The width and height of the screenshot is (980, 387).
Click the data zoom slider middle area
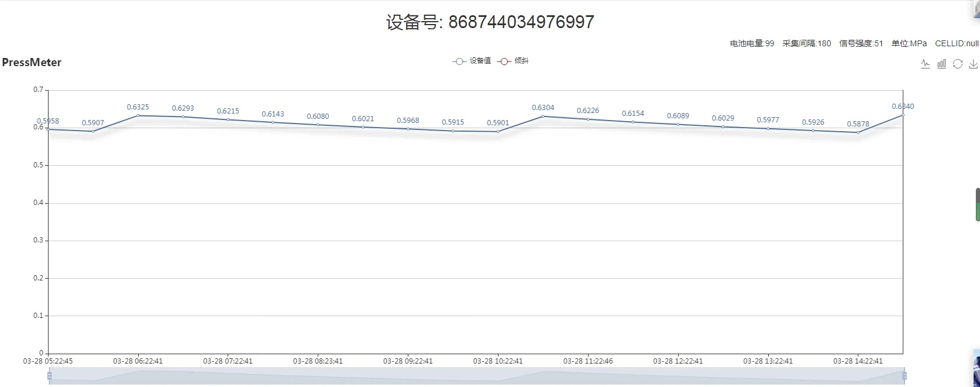pos(477,376)
